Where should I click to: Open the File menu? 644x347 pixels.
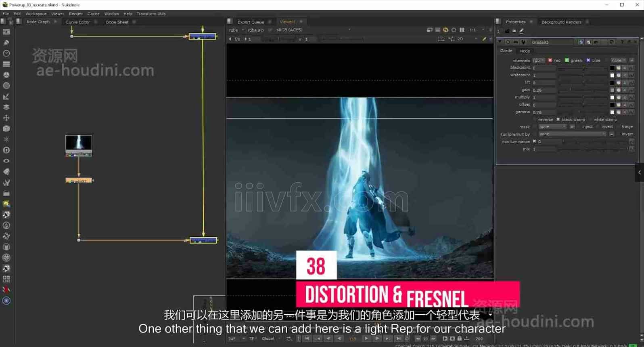pos(6,14)
